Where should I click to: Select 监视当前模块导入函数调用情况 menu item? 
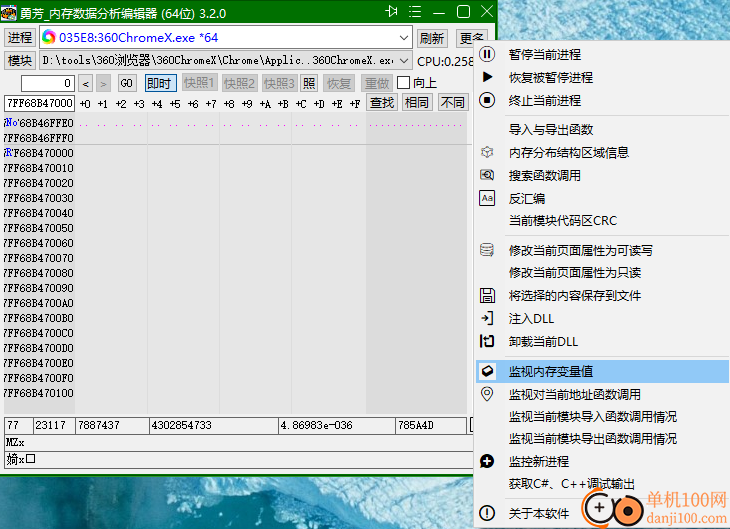pyautogui.click(x=593, y=417)
